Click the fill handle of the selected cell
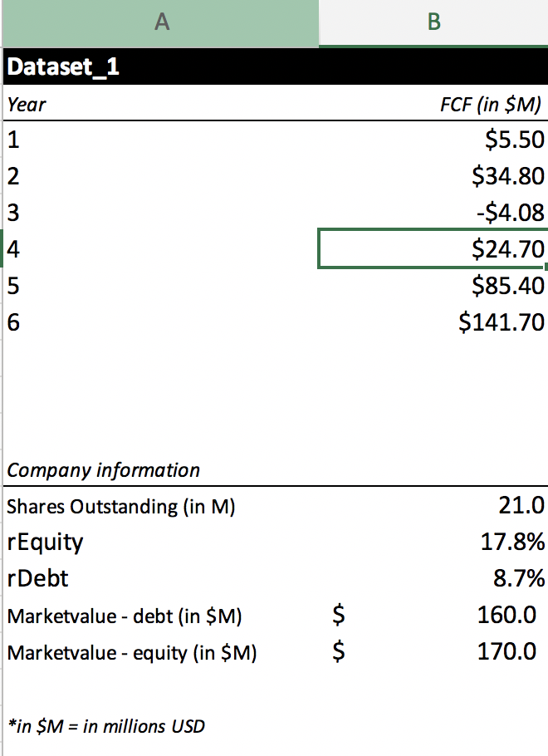Screen dimensions: 548x756 click(545, 266)
